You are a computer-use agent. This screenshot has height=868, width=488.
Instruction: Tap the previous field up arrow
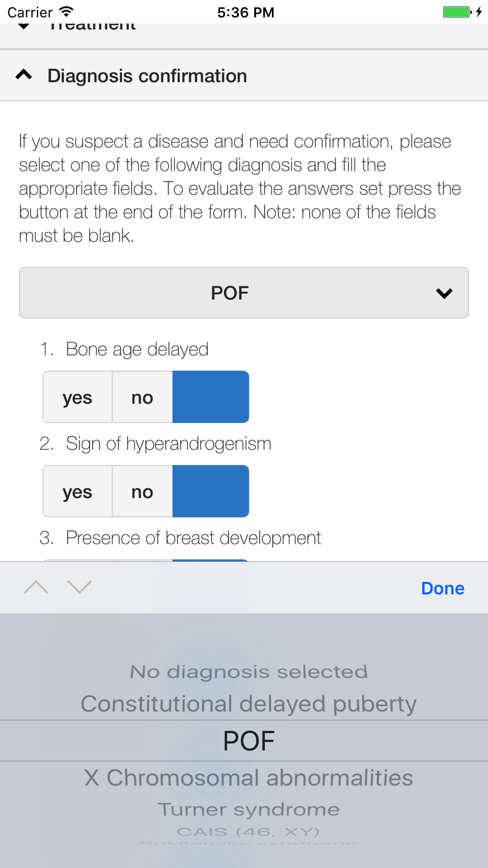36,587
